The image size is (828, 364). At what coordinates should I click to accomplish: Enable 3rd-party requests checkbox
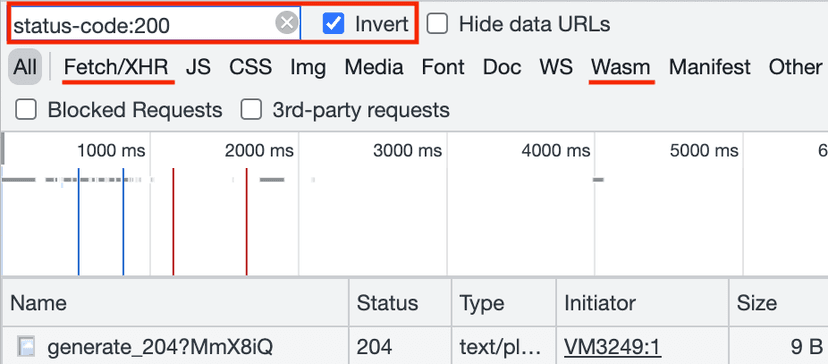pos(251,110)
